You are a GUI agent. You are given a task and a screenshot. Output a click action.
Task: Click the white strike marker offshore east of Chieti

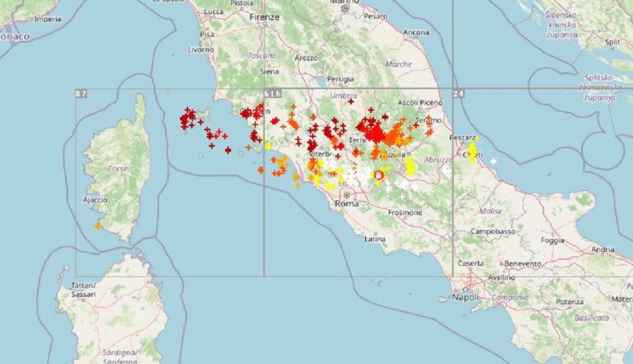pos(493,161)
